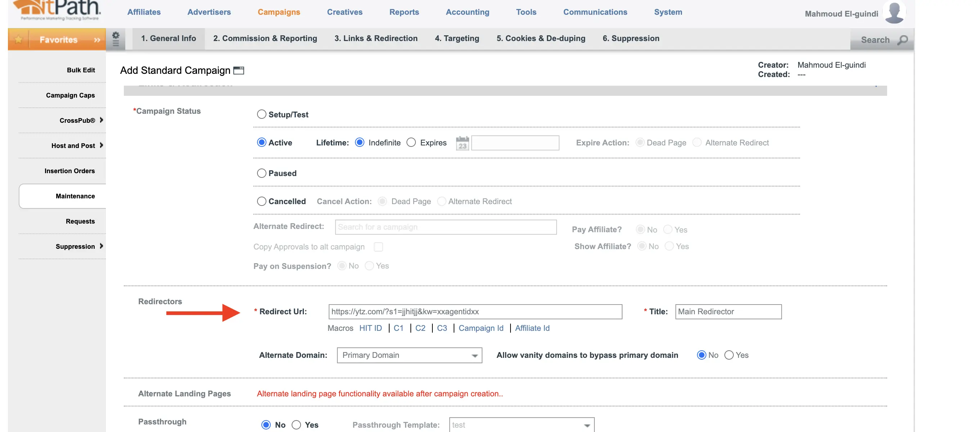Viewport: 980px width, 432px height.
Task: Expand the Host and Post submenu
Action: click(x=101, y=145)
